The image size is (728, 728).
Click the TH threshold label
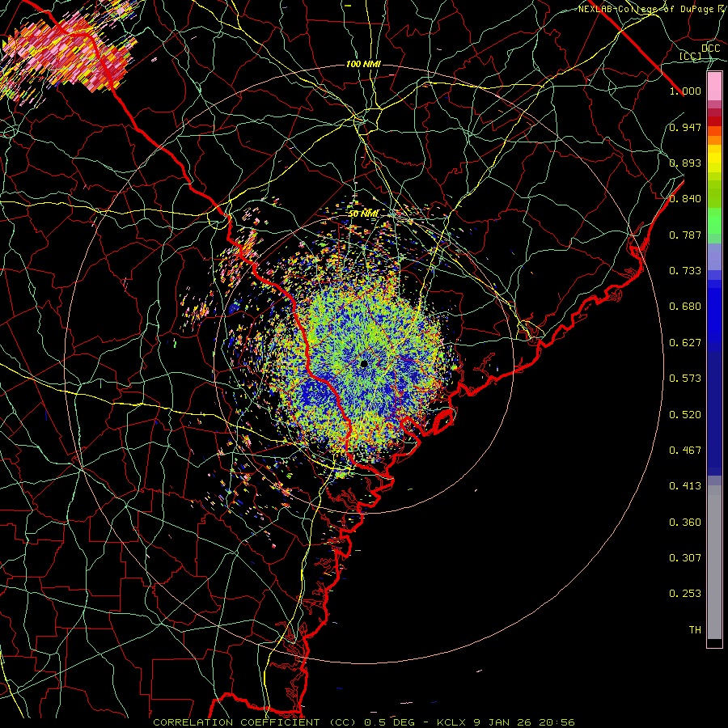tap(695, 630)
